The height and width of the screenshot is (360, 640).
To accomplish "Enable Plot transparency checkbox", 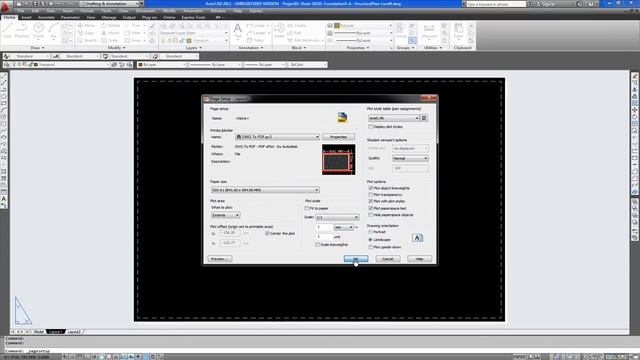I will click(371, 195).
